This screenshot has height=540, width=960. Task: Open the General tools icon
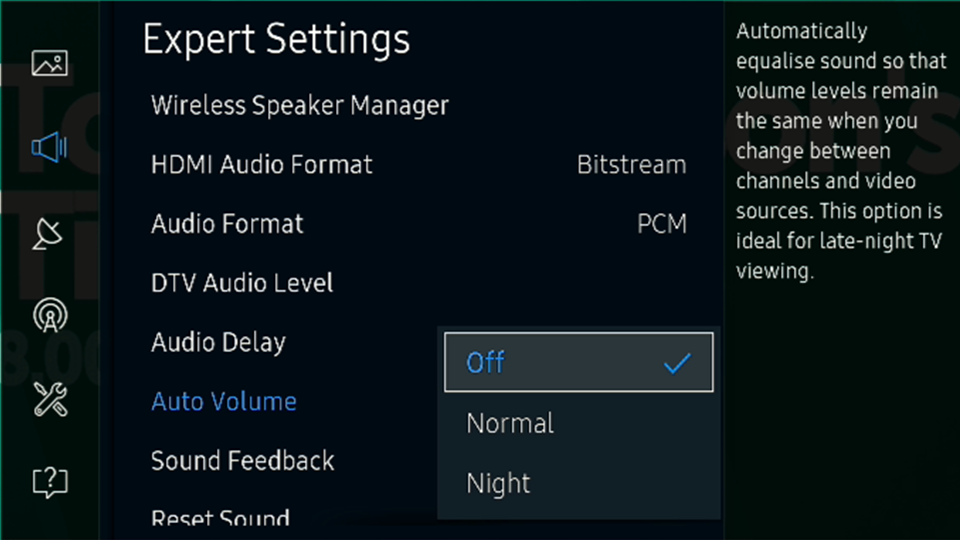point(50,399)
